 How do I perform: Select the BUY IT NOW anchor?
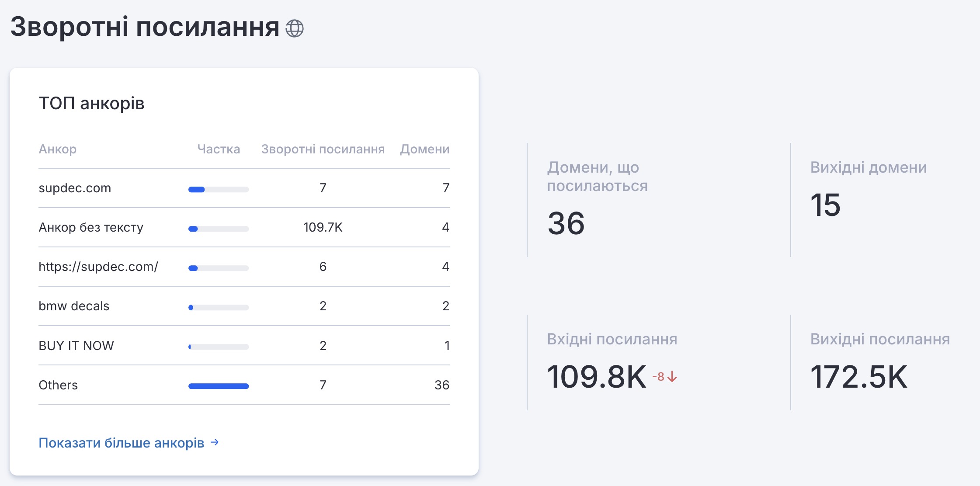[x=76, y=346]
